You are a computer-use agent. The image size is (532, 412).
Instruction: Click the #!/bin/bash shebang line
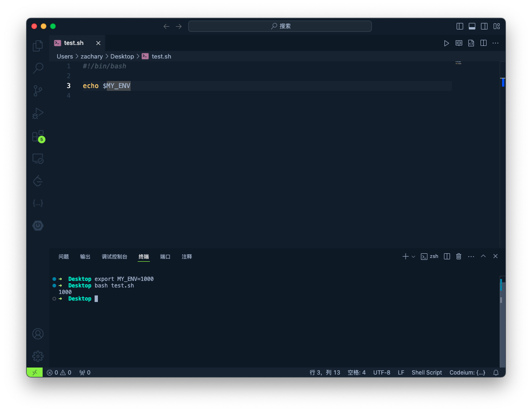(104, 66)
